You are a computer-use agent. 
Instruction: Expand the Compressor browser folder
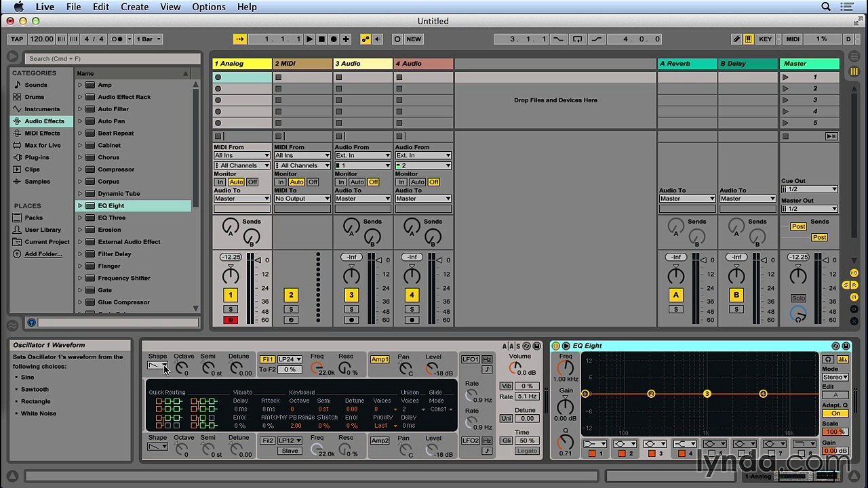(80, 169)
